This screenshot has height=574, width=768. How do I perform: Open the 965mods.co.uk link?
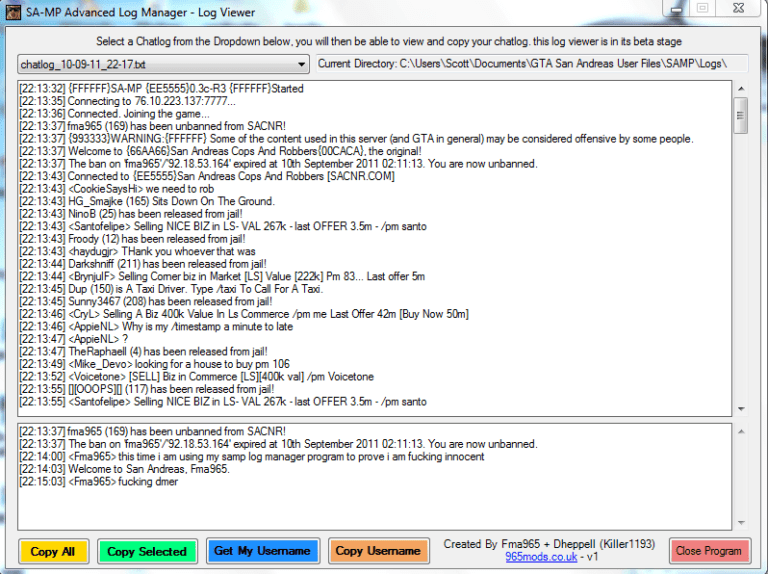(x=541, y=557)
